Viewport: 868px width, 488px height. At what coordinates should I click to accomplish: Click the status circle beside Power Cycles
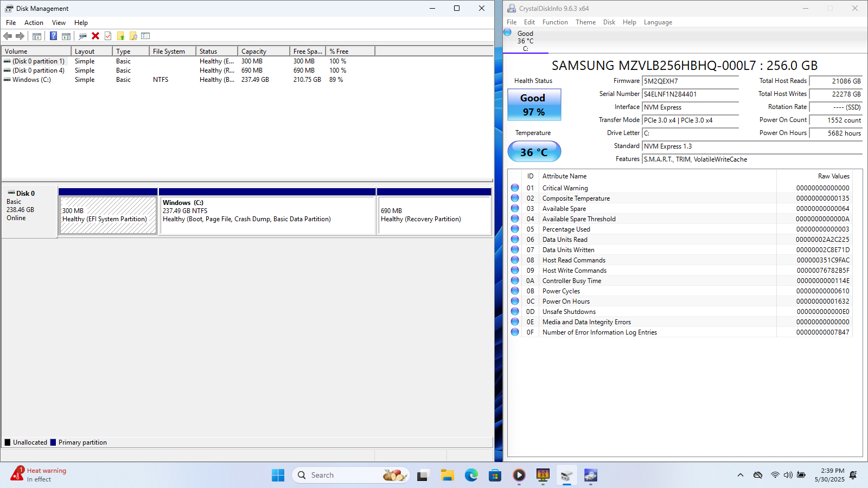pyautogui.click(x=515, y=291)
